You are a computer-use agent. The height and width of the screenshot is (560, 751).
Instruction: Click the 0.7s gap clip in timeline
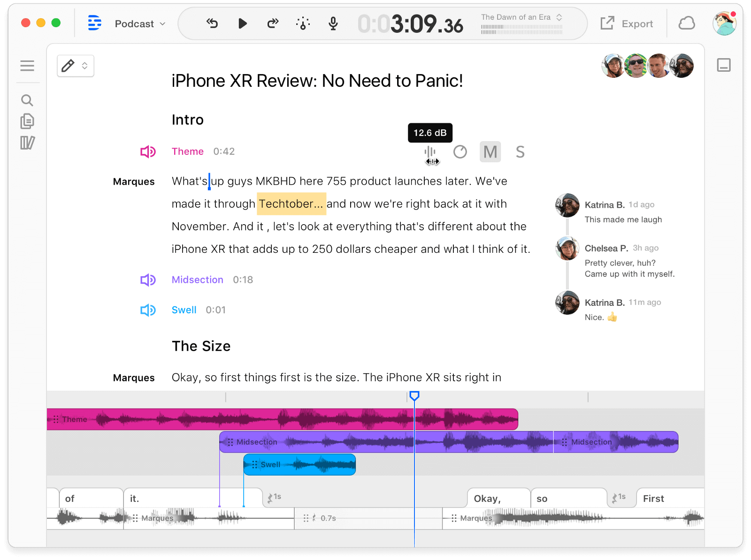(x=368, y=518)
